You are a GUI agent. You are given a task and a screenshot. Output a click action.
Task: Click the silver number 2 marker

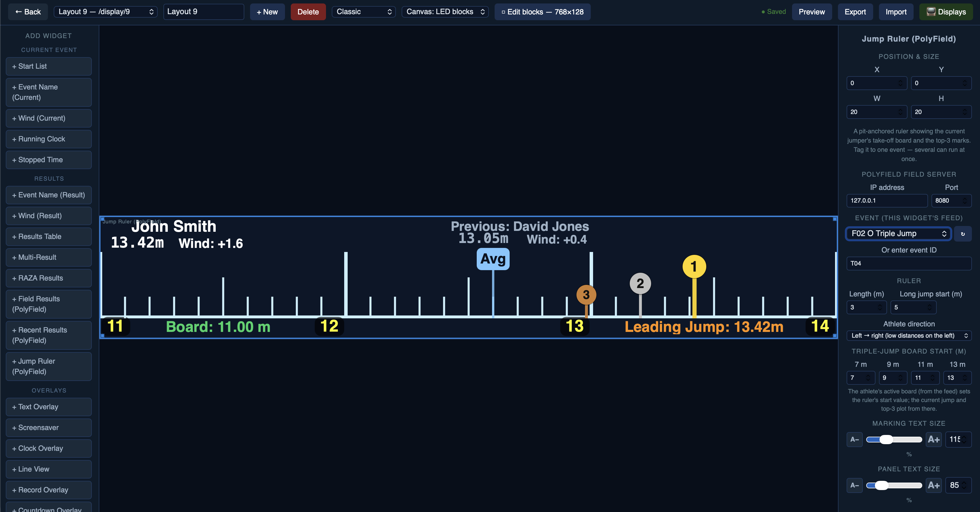pos(640,283)
